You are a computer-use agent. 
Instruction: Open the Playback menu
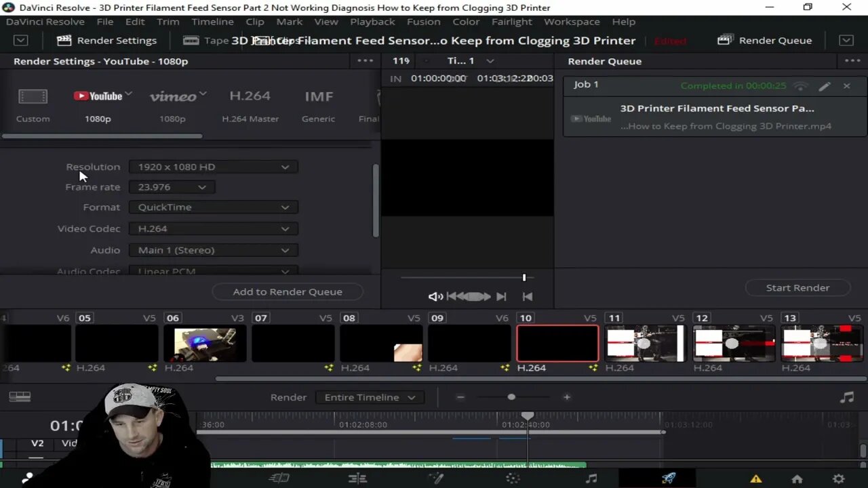tap(372, 22)
